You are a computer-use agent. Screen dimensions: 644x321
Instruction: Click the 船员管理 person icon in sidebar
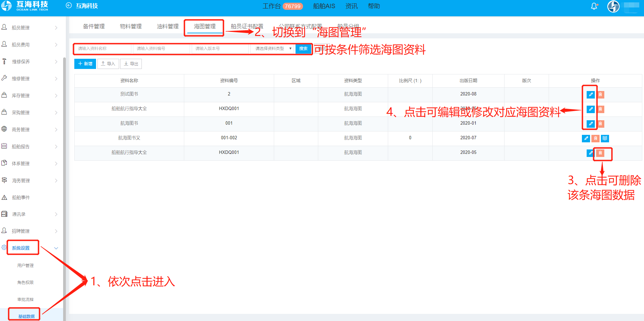coord(4,27)
